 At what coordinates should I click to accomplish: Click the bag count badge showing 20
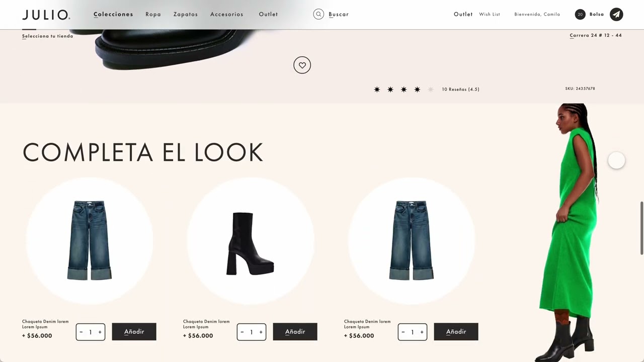point(580,14)
